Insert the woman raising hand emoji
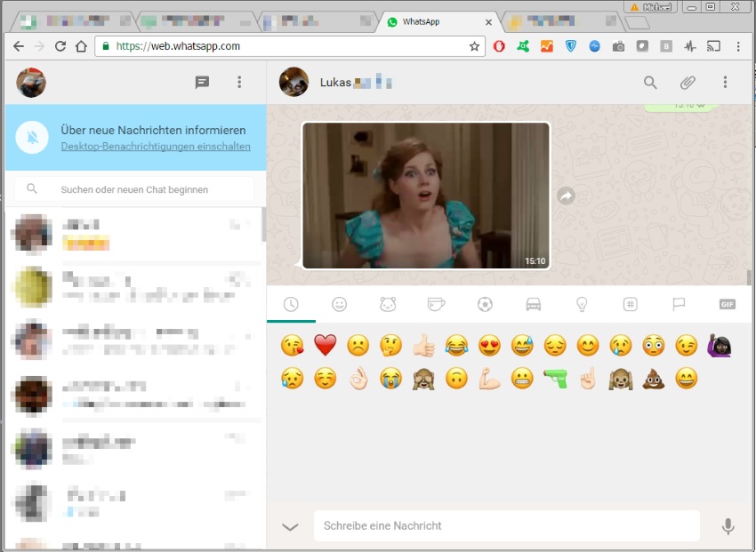This screenshot has height=552, width=756. [720, 346]
